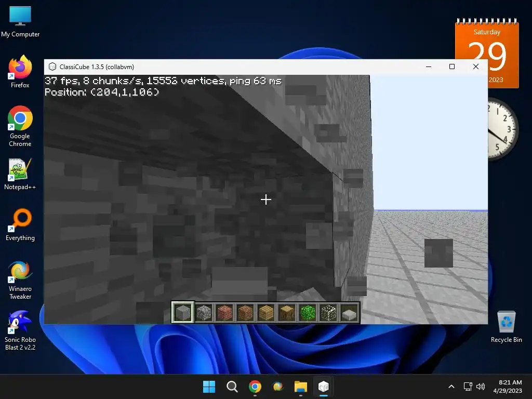Select the dirt block in the hotbar

click(x=245, y=312)
